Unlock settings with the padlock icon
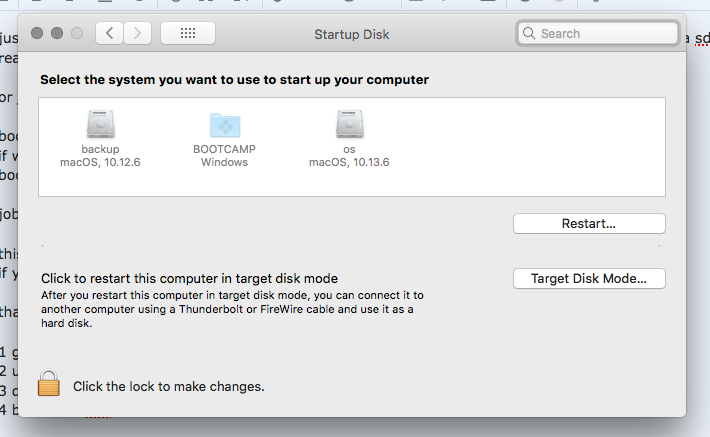This screenshot has width=710, height=437. coord(48,383)
